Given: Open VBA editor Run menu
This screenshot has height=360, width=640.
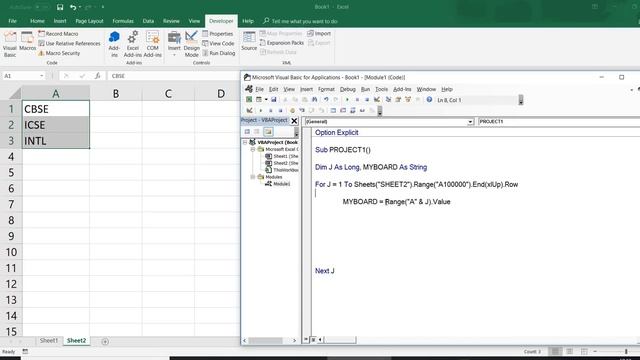Looking at the screenshot, I should pos(365,89).
